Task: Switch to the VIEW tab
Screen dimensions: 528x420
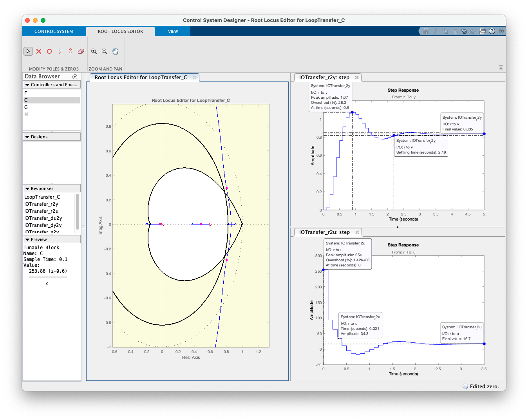Action: 173,31
